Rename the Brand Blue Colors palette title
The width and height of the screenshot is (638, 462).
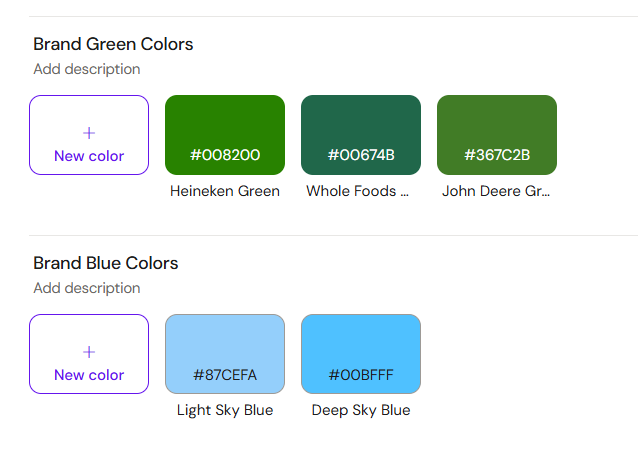click(x=105, y=263)
